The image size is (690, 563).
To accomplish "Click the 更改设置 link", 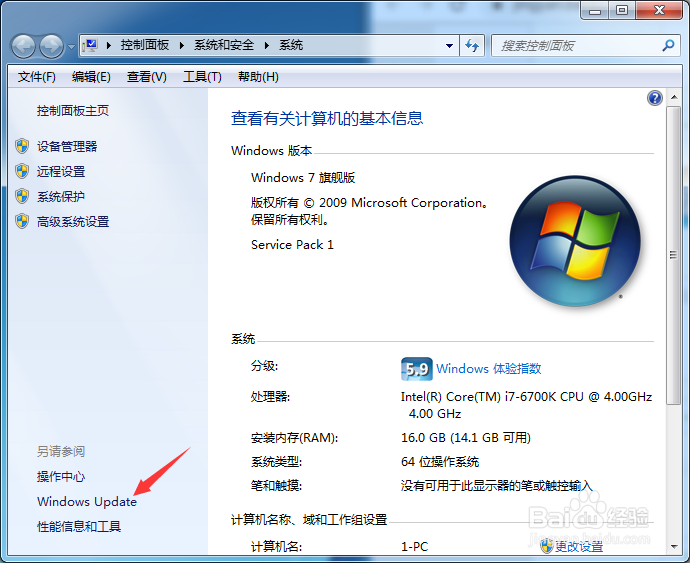I will coord(579,547).
